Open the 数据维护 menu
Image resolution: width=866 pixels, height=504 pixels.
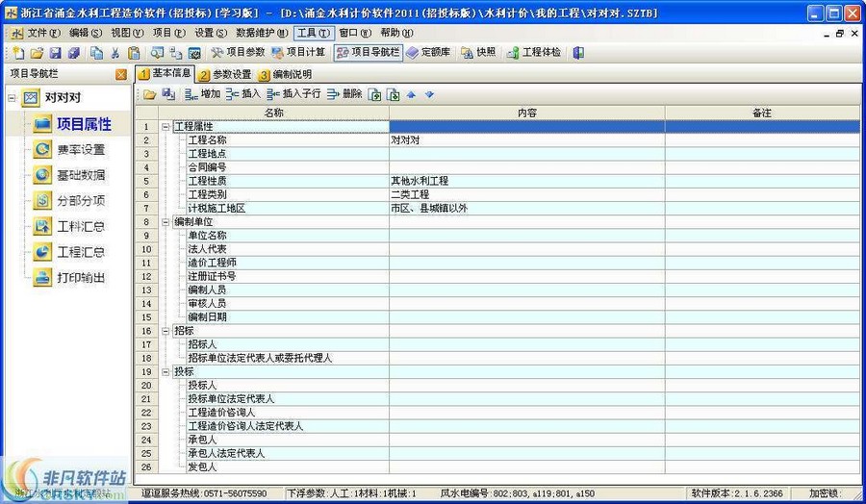(x=262, y=33)
